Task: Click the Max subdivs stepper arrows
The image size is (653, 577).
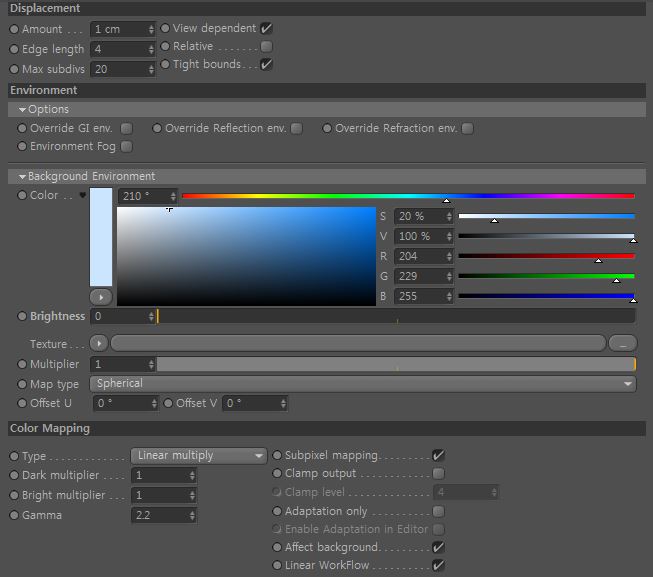Action: pyautogui.click(x=151, y=69)
